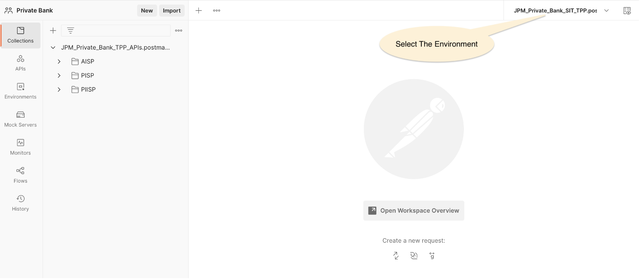Expand the PISP folder
This screenshot has height=279, width=644.
point(59,75)
